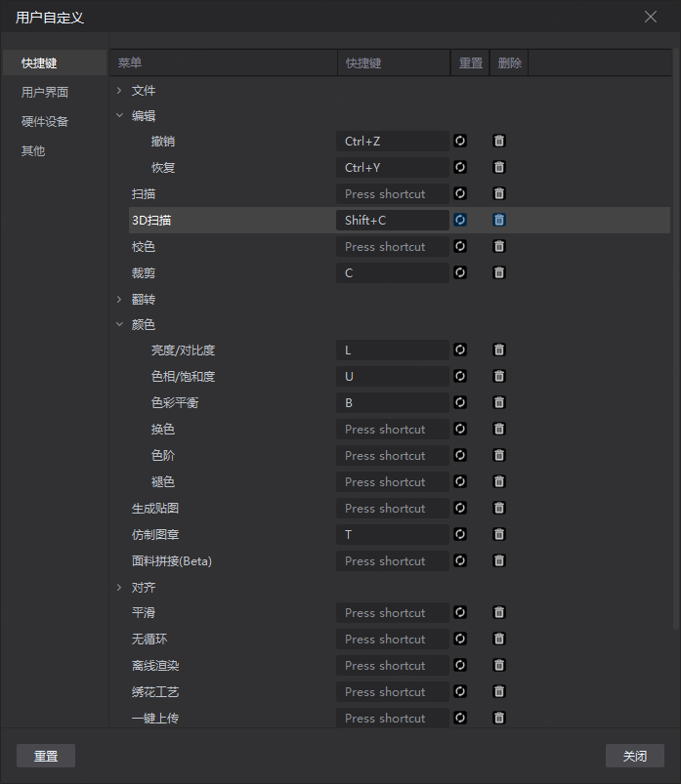Viewport: 681px width, 784px height.
Task: Reset the 裁剪 shortcut
Action: coord(460,273)
